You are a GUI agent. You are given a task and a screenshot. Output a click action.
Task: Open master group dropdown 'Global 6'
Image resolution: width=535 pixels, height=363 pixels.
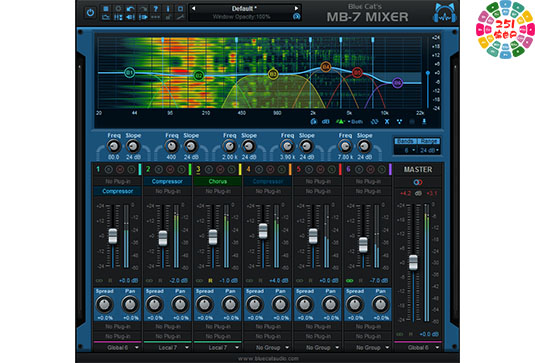(x=418, y=348)
